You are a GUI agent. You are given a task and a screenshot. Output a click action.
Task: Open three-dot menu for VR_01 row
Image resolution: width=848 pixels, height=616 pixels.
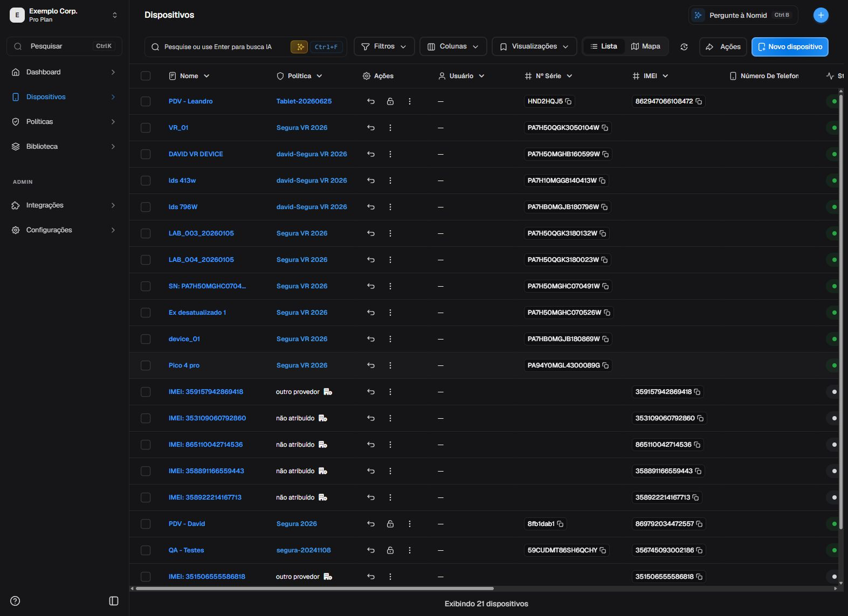pos(390,128)
